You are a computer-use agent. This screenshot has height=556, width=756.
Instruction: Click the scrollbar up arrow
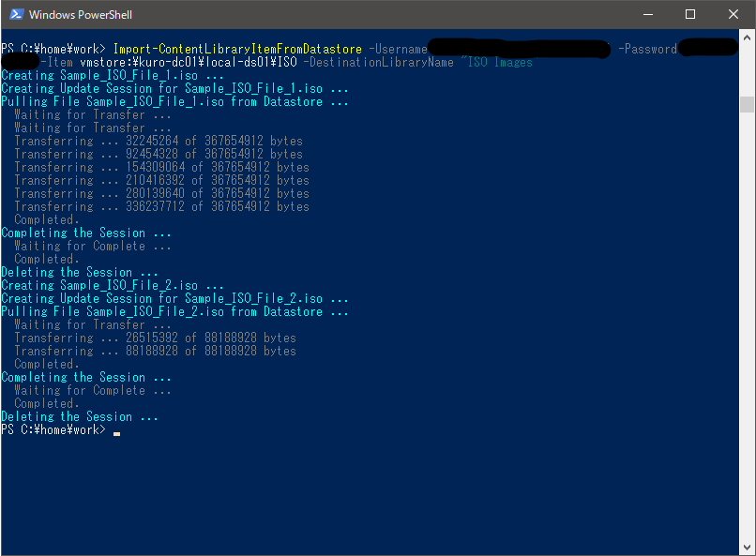pyautogui.click(x=747, y=37)
